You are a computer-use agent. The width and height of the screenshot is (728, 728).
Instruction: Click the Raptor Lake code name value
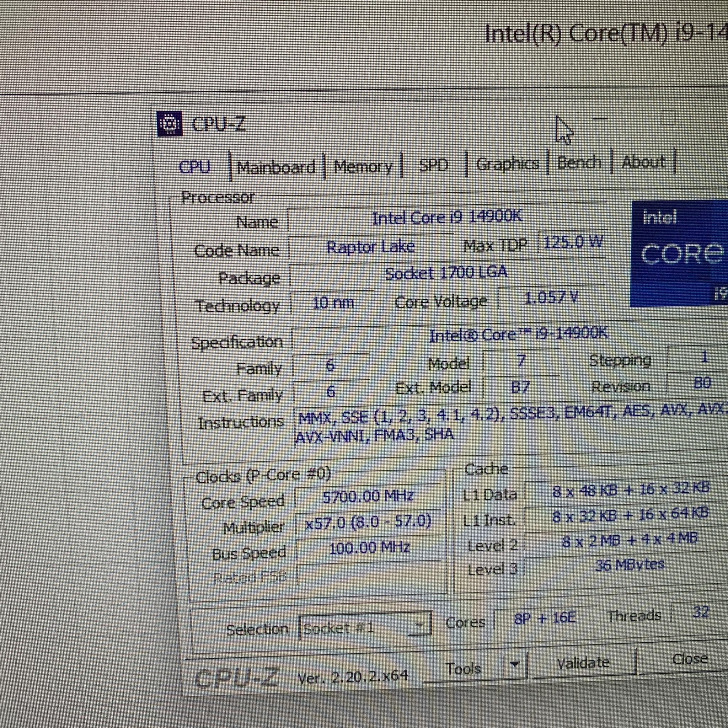coord(370,247)
